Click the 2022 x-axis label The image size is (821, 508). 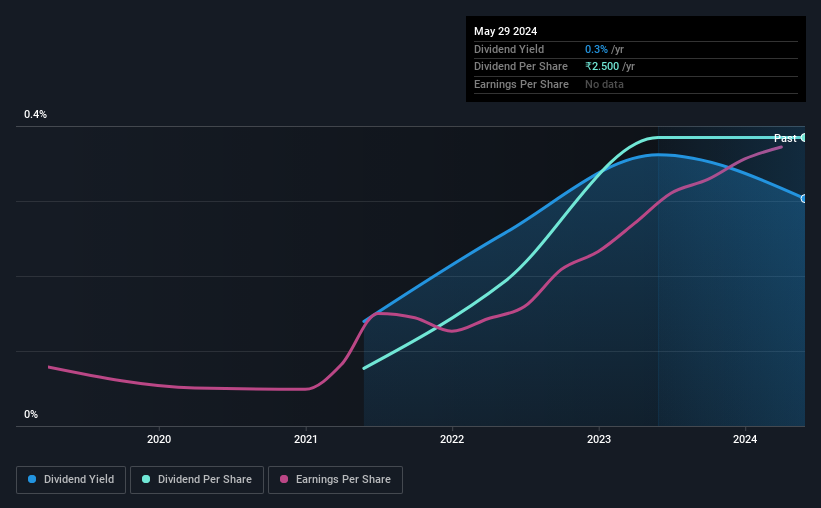tap(452, 439)
